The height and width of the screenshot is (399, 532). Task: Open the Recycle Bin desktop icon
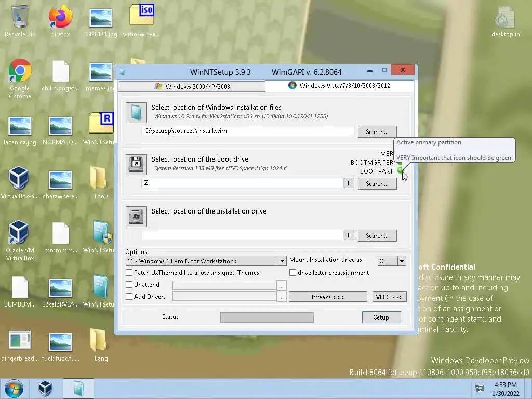[x=20, y=20]
